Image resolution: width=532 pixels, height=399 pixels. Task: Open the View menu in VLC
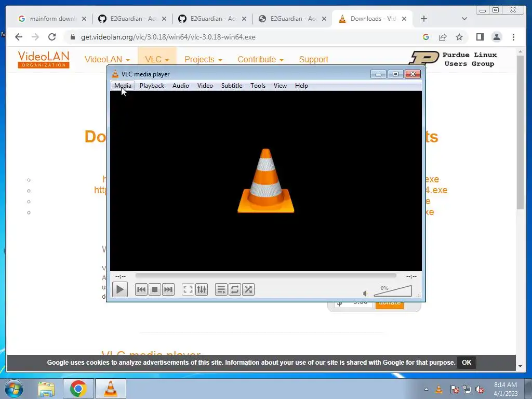(280, 86)
